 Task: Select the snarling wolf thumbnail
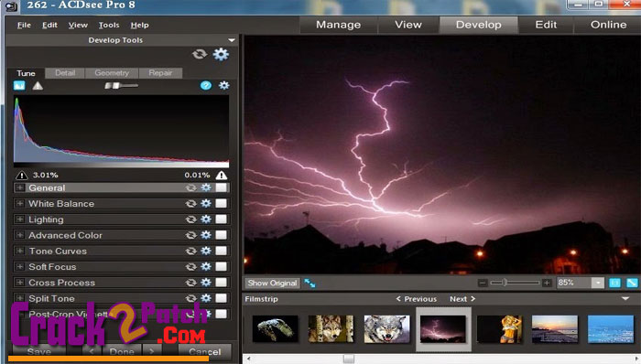(x=386, y=329)
